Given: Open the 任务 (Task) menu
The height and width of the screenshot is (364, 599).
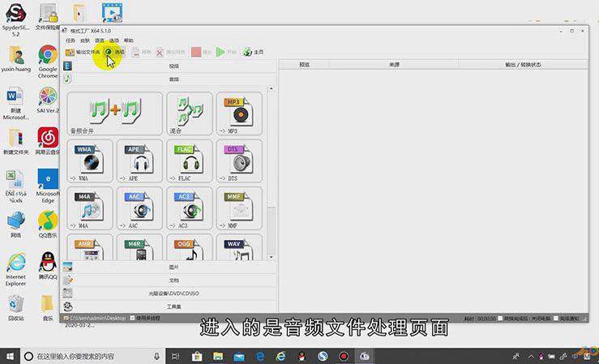Looking at the screenshot, I should coord(71,41).
